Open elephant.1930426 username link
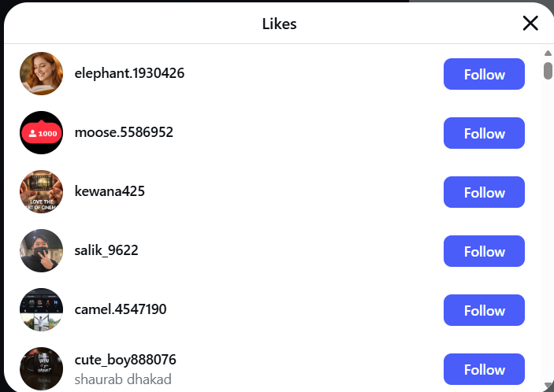Viewport: 554px width, 392px height. pos(129,73)
